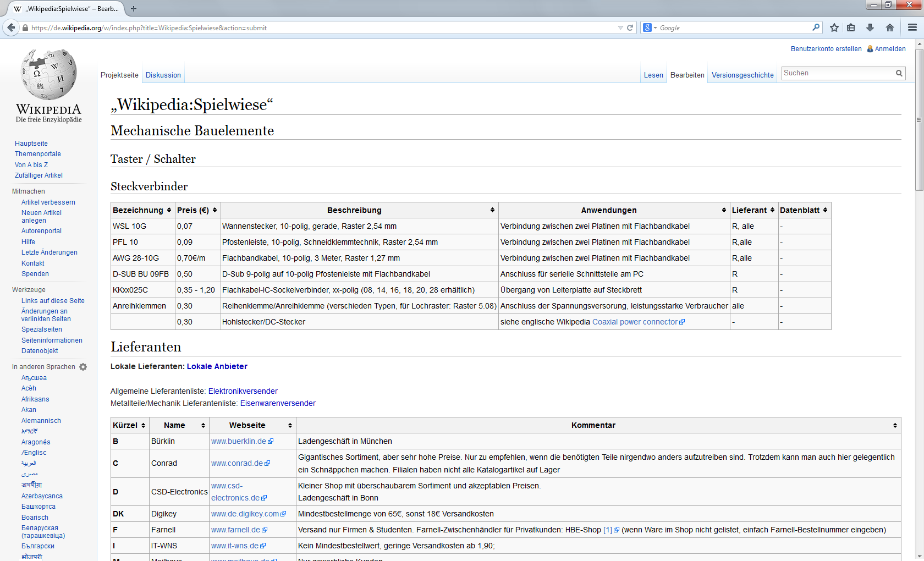Viewport: 924px width, 561px height.
Task: Open Spezialseiten in Werkzeuge
Action: click(42, 329)
